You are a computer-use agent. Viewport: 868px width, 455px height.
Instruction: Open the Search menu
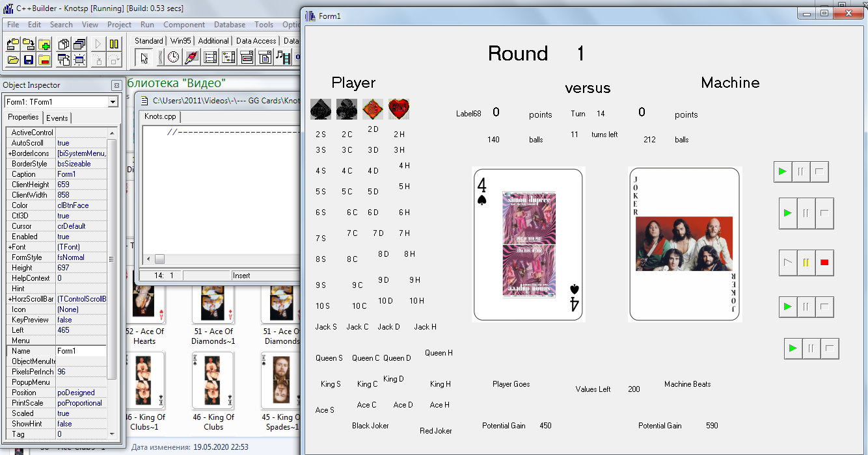pos(61,25)
